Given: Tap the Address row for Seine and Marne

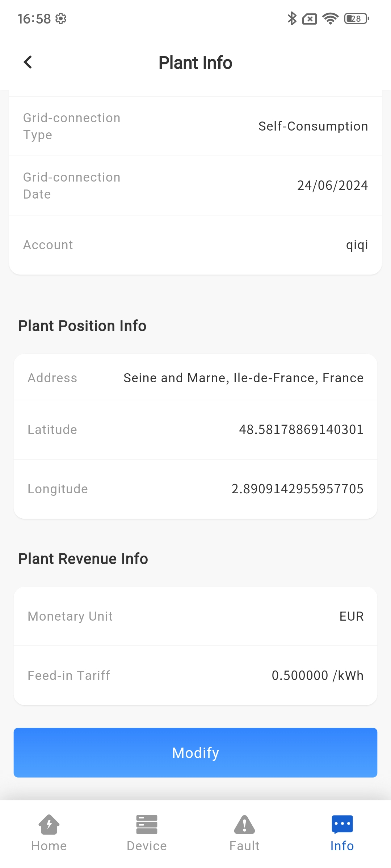Looking at the screenshot, I should pyautogui.click(x=195, y=378).
